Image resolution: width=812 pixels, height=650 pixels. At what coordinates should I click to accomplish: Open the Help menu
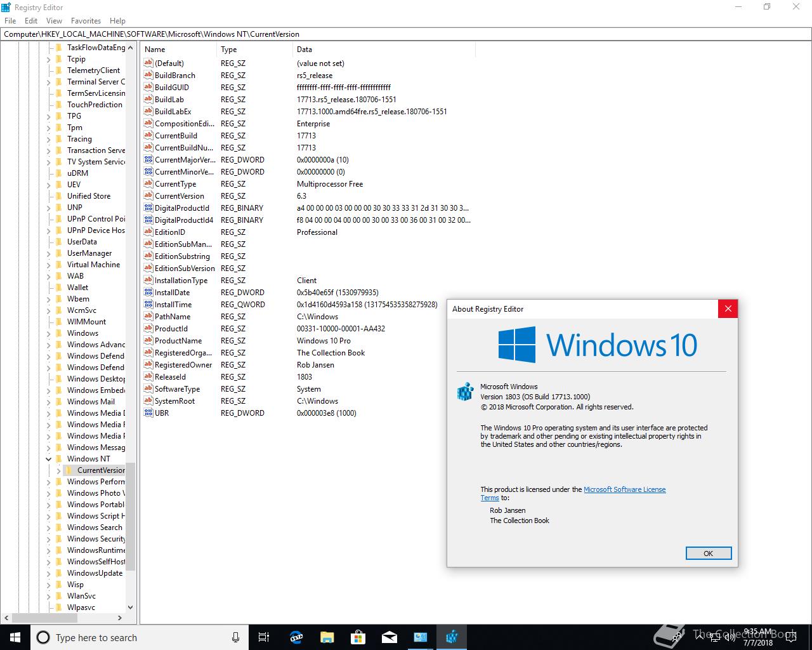coord(117,21)
